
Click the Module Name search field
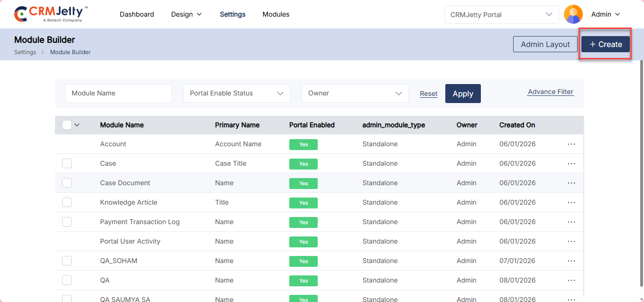point(118,94)
